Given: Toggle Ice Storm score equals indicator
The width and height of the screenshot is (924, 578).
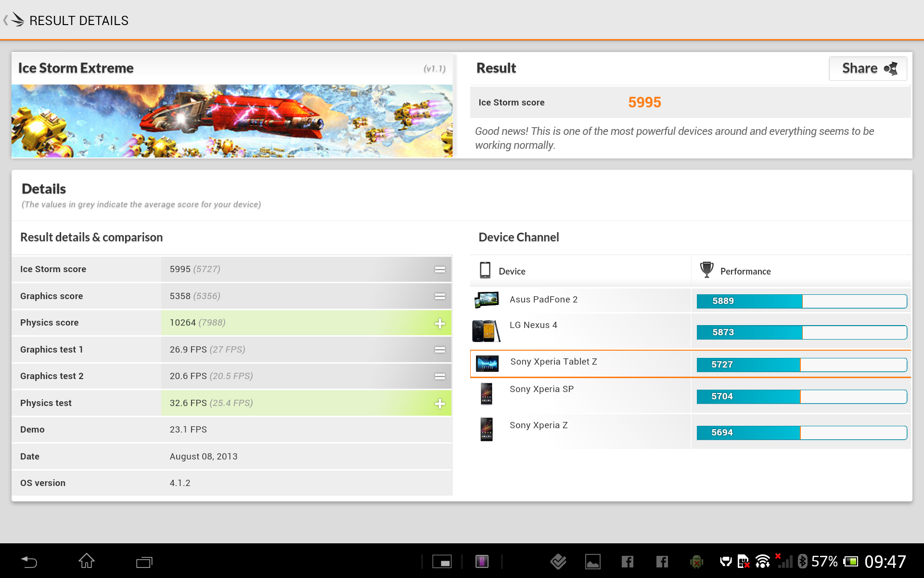Looking at the screenshot, I should pyautogui.click(x=439, y=270).
